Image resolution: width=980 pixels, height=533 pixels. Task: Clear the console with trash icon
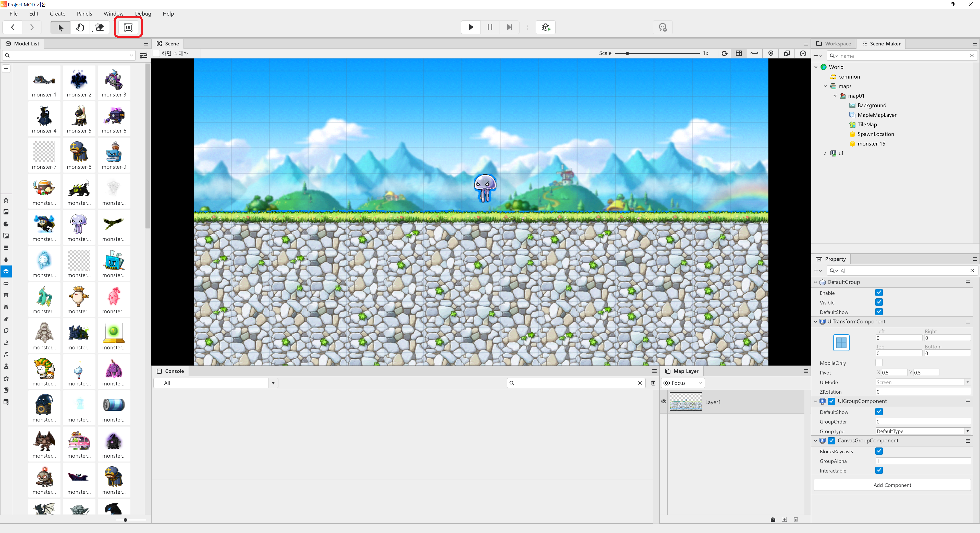click(653, 383)
